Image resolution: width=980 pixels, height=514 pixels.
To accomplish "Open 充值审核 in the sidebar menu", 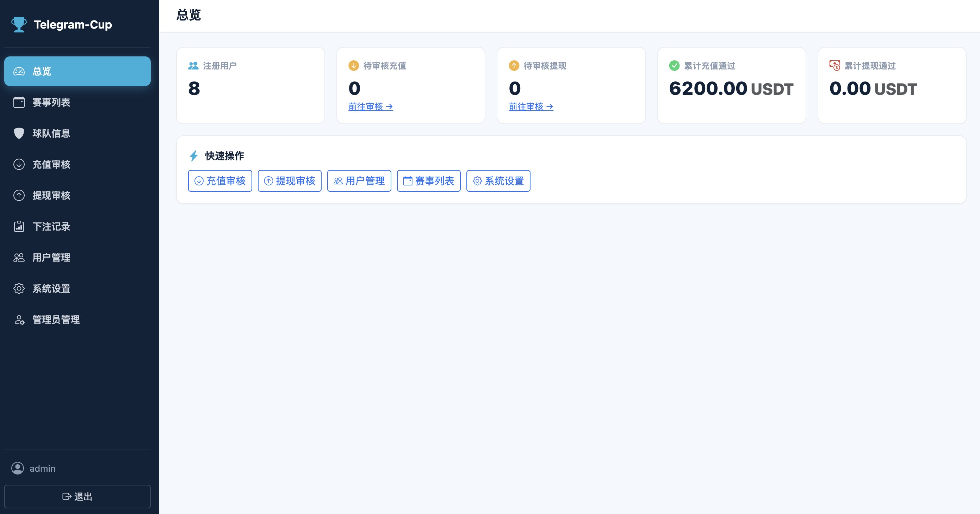I will 77,165.
